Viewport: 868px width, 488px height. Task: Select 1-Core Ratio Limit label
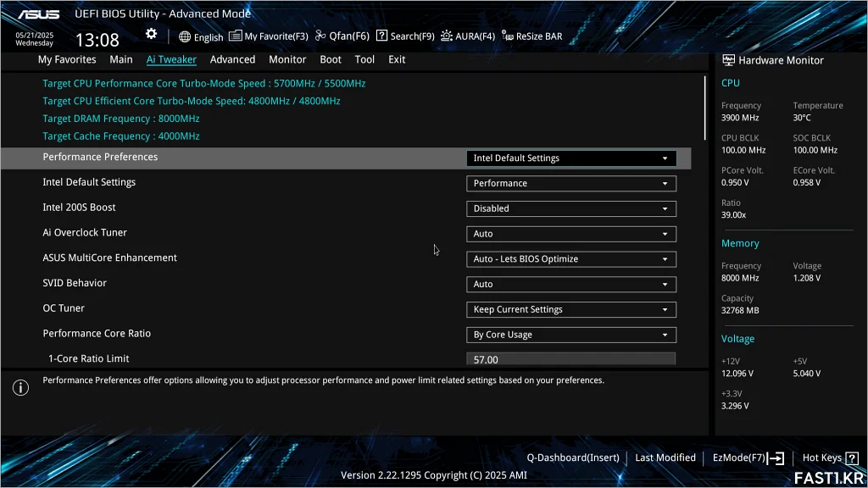tap(88, 358)
